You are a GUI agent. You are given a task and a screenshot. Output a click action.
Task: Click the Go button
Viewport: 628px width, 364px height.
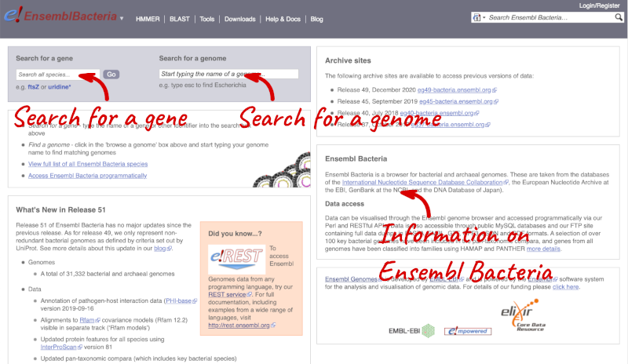[111, 75]
